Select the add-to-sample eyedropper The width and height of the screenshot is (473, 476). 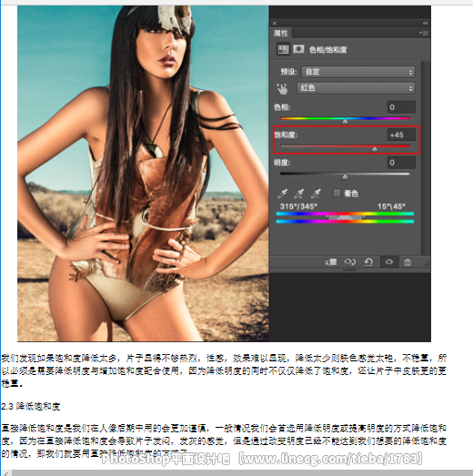[299, 193]
